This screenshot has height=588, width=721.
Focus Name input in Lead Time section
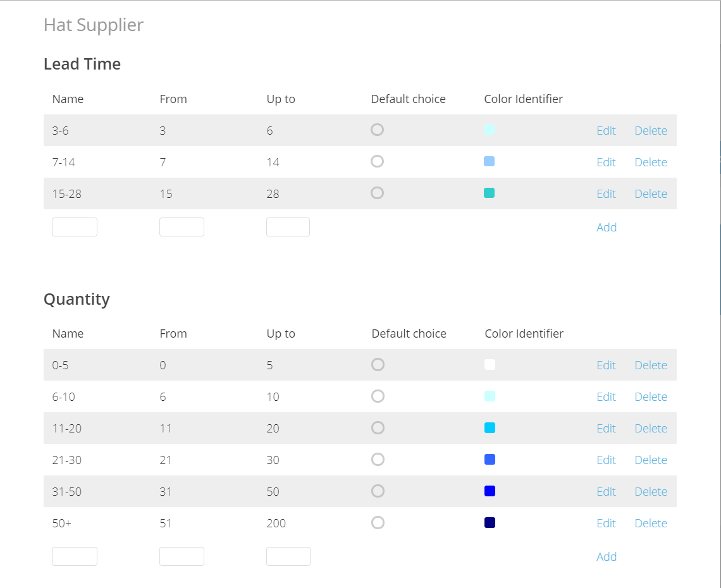75,227
